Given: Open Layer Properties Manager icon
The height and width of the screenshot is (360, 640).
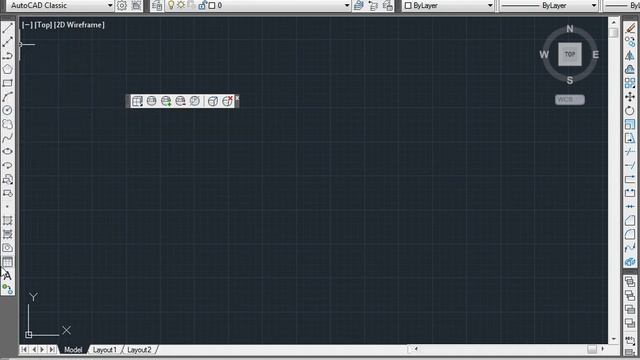Looking at the screenshot, I should click(x=157, y=6).
